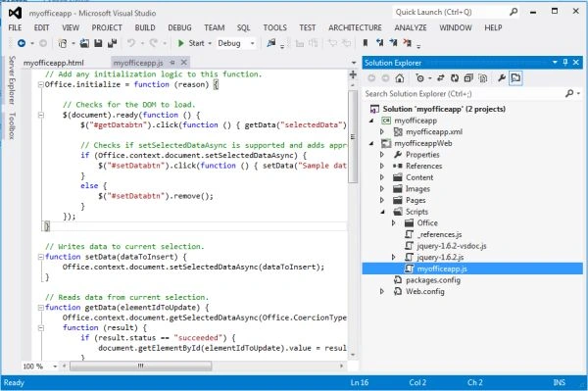Open the Server Explorer side tab
The image size is (588, 391).
(12, 79)
